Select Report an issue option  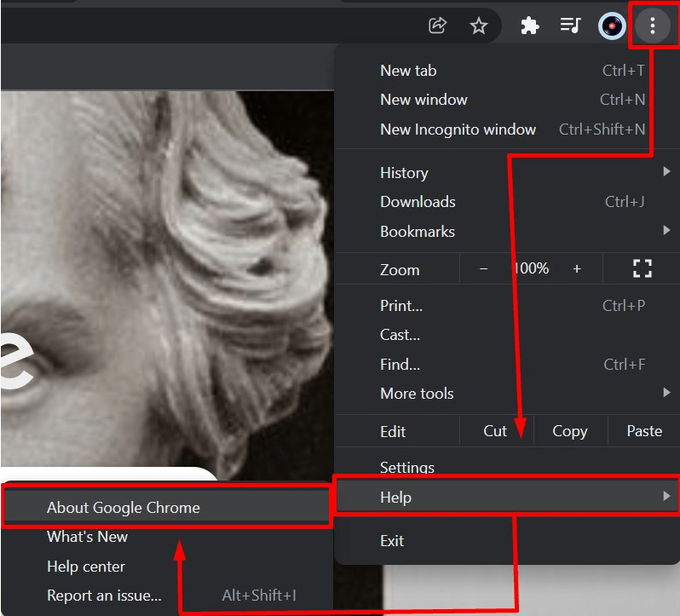(x=104, y=596)
